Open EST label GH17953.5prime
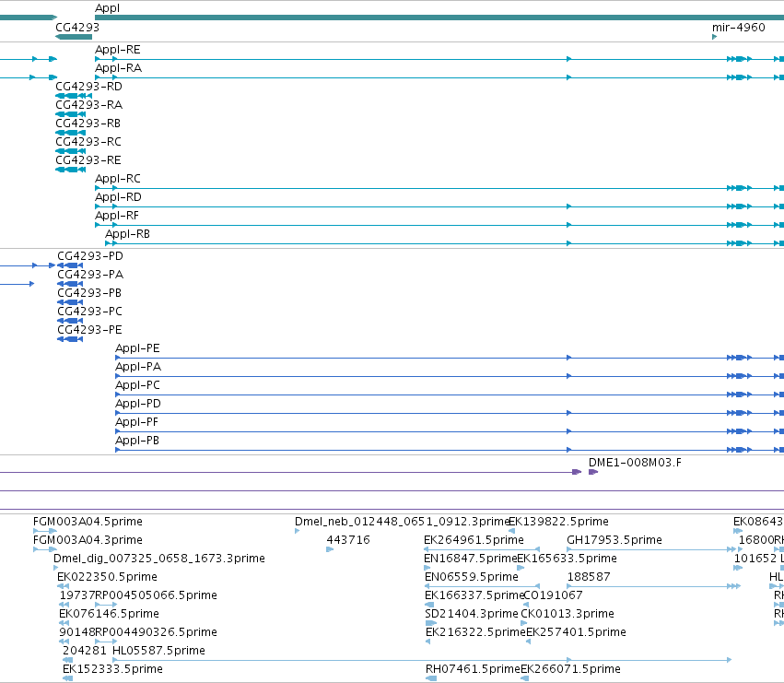Viewport: 784px width, 683px height. point(614,540)
